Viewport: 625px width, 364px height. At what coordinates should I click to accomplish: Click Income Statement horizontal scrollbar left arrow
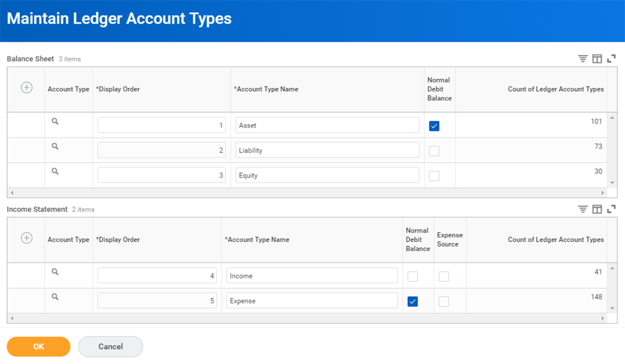(12, 318)
